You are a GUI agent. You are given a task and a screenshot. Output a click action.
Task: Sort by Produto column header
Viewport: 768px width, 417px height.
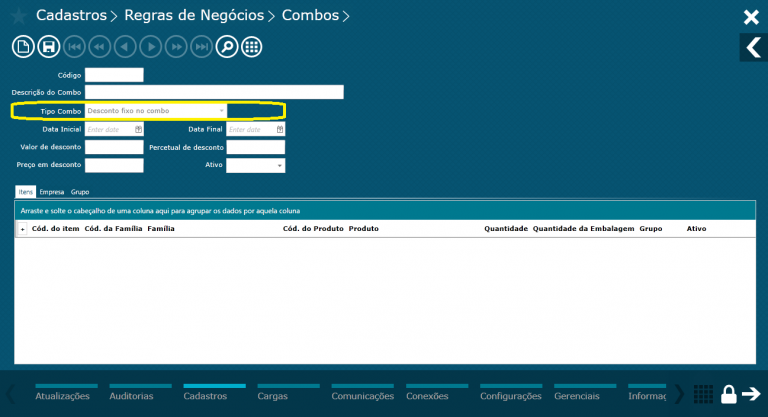click(x=363, y=229)
